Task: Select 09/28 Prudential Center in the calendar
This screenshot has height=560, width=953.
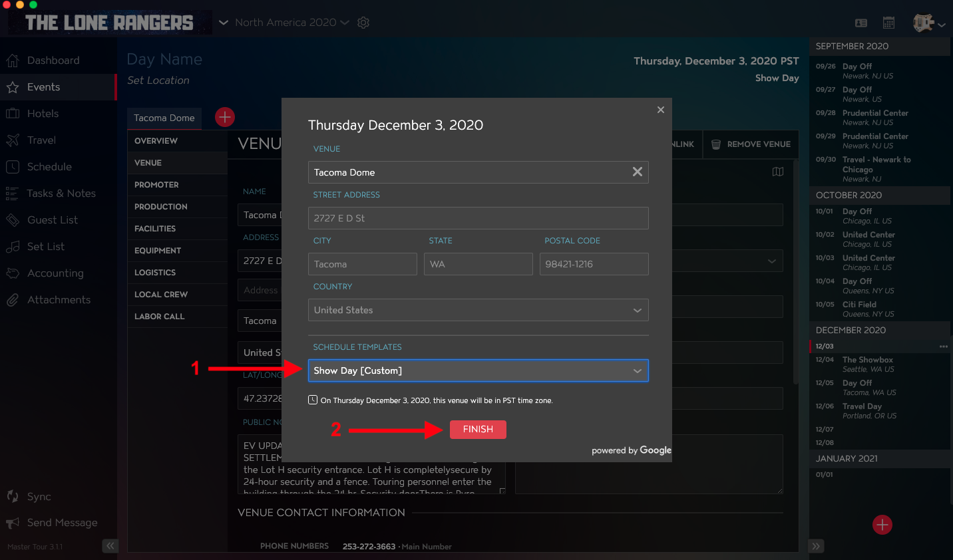Action: pyautogui.click(x=878, y=118)
